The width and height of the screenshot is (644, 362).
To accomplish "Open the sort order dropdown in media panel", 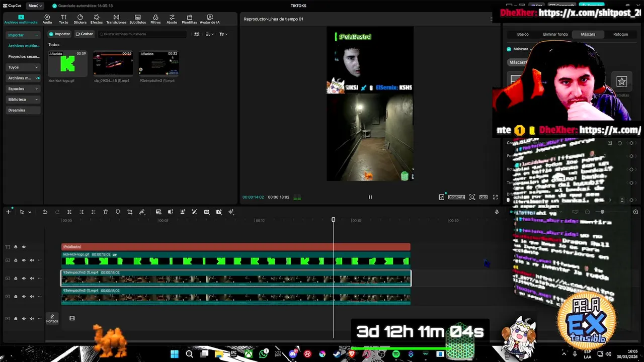I will tap(210, 34).
